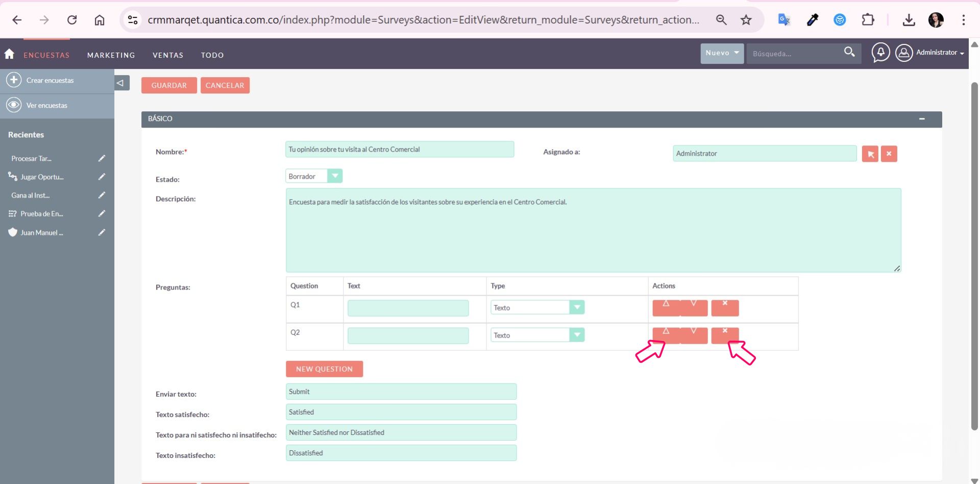Screen dimensions: 980x484
Task: Open the MARKETING menu
Action: coord(111,55)
